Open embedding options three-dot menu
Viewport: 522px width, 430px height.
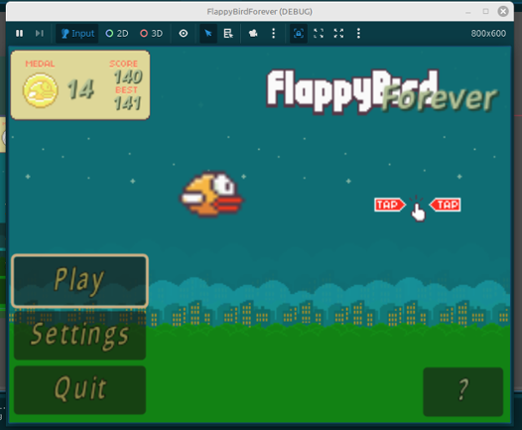coord(358,33)
